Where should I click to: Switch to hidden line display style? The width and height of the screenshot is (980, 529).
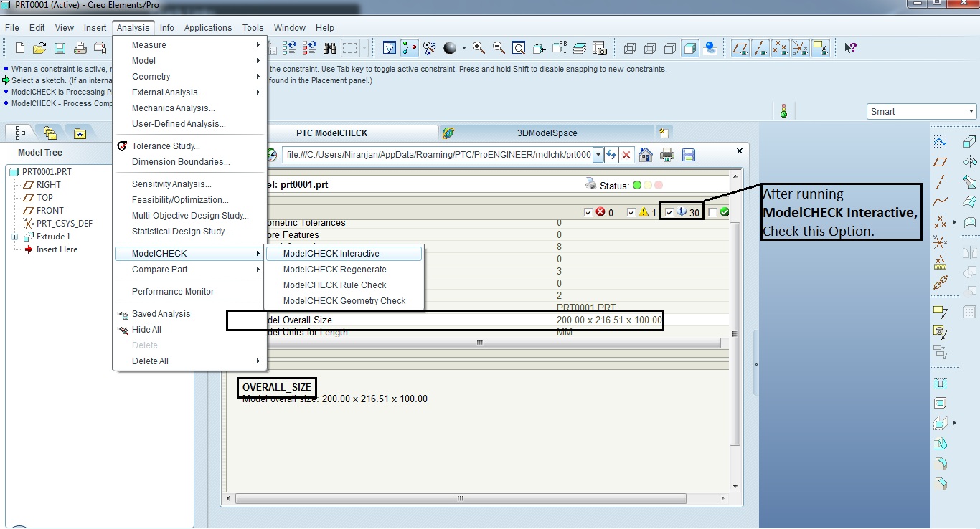pyautogui.click(x=650, y=48)
